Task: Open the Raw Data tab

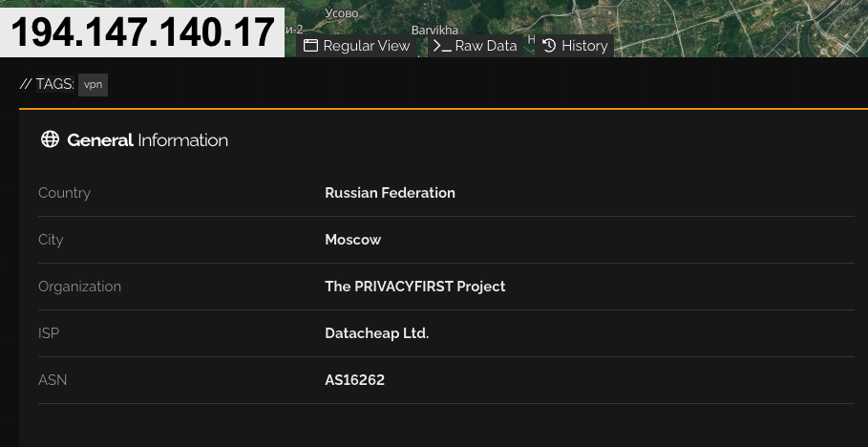Action: pos(475,46)
